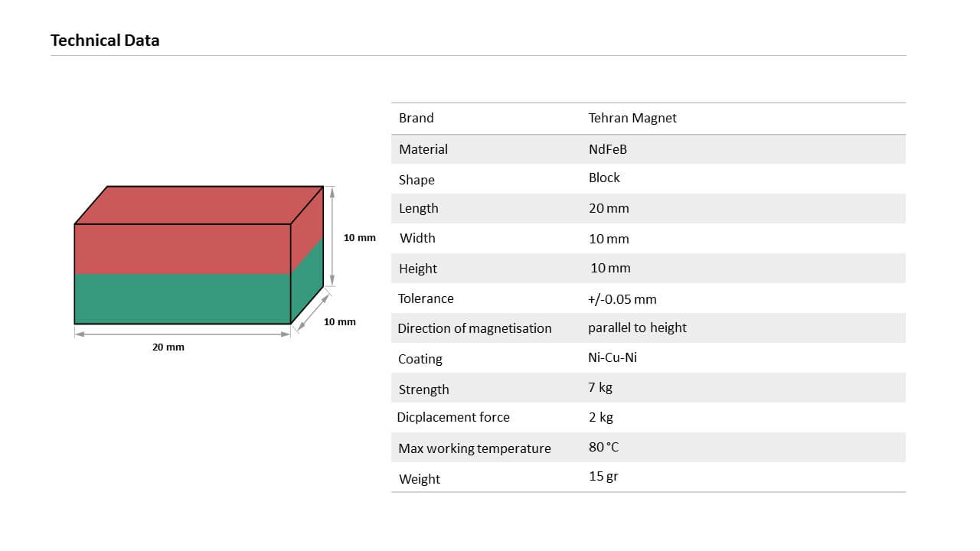Screen dimensions: 980x551
Task: Select the 80 °C temperature value
Action: tap(603, 447)
